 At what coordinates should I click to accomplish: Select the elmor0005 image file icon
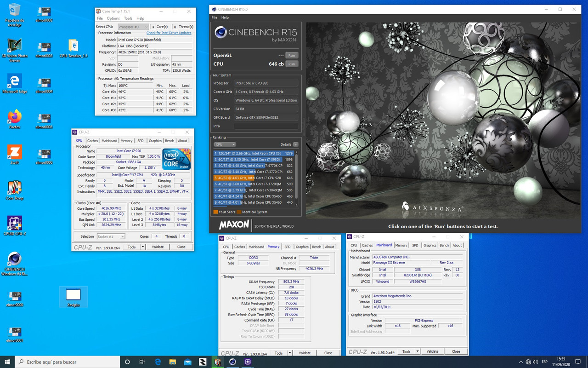[x=44, y=121]
